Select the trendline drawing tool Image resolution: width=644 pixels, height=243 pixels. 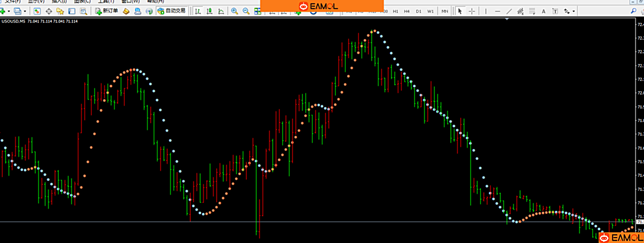(x=509, y=12)
